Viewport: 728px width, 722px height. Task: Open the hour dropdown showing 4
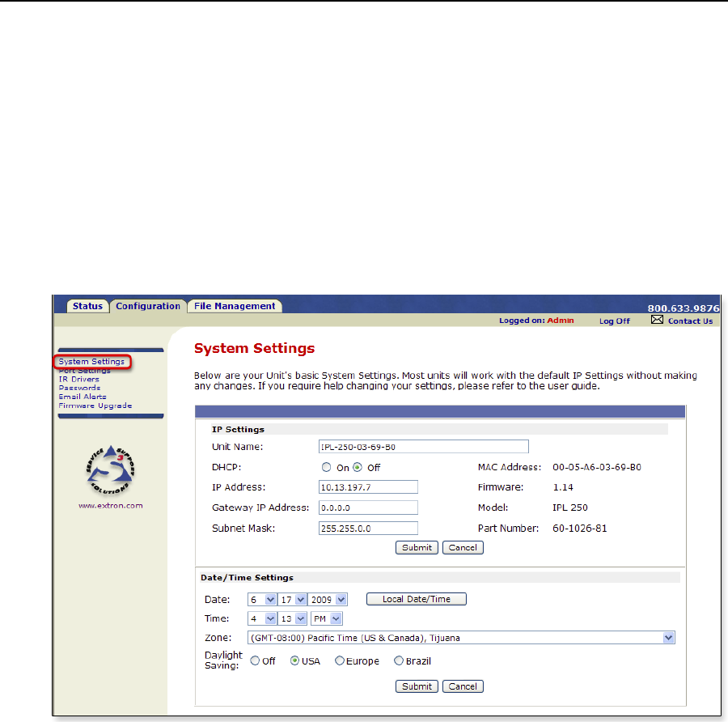click(x=262, y=618)
